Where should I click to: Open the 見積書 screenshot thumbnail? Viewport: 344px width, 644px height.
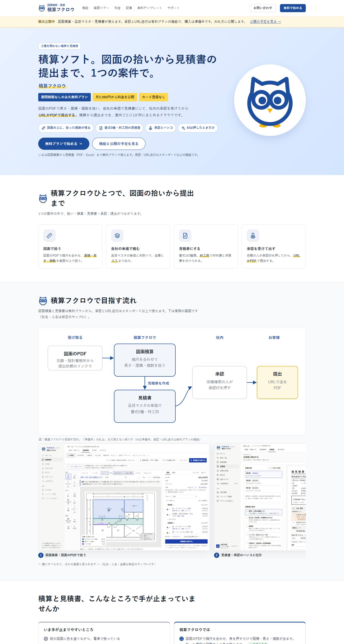click(x=260, y=497)
